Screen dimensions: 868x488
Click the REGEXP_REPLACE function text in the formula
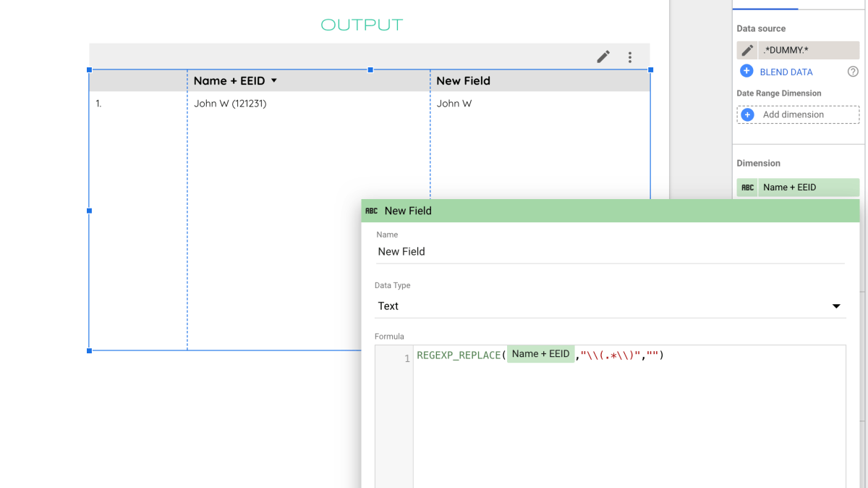459,356
